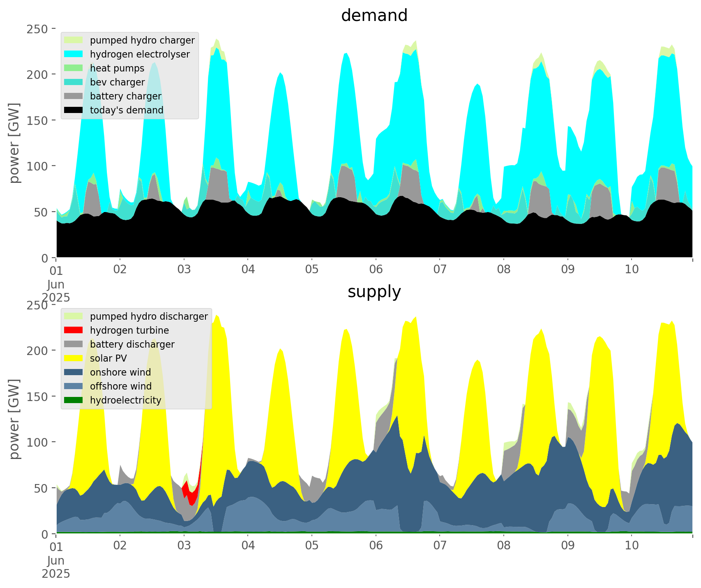This screenshot has height=588, width=701.
Task: Click the 'pumped hydro discharger' legend label
Action: point(149,316)
